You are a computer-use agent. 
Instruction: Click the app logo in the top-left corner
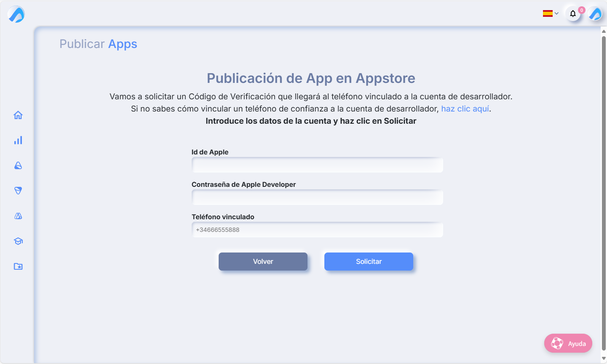pyautogui.click(x=16, y=14)
